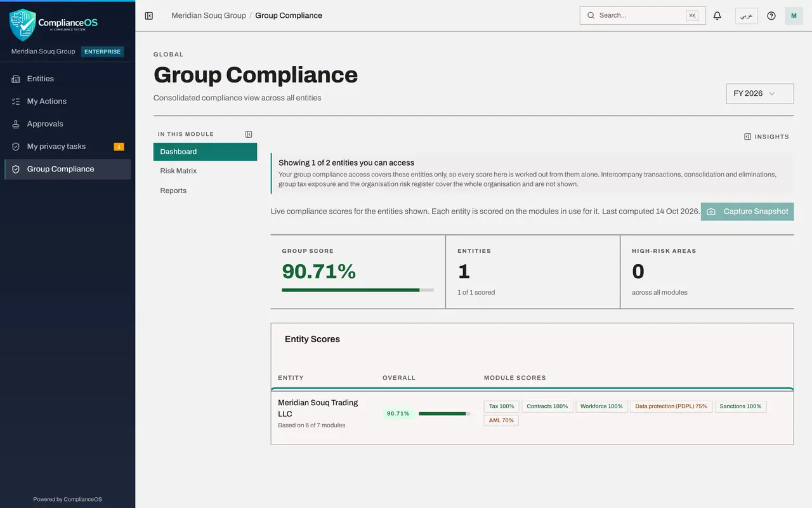Click the ComplianceOS shield logo
Image resolution: width=812 pixels, height=508 pixels.
pos(23,25)
